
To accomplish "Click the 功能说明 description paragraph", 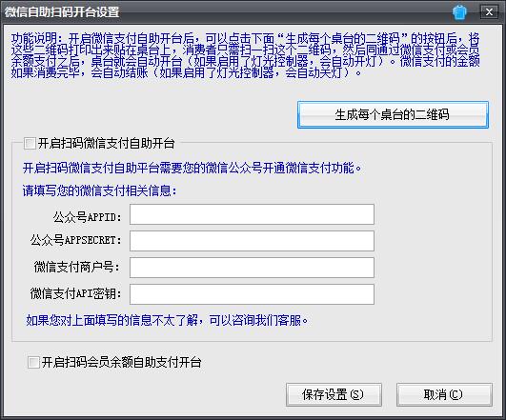I will pos(245,55).
